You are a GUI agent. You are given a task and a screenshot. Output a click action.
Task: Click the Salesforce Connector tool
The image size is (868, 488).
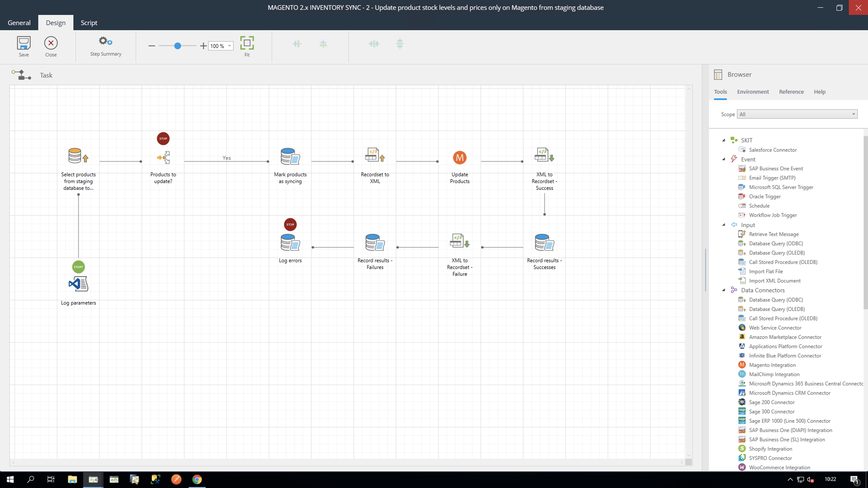click(773, 150)
